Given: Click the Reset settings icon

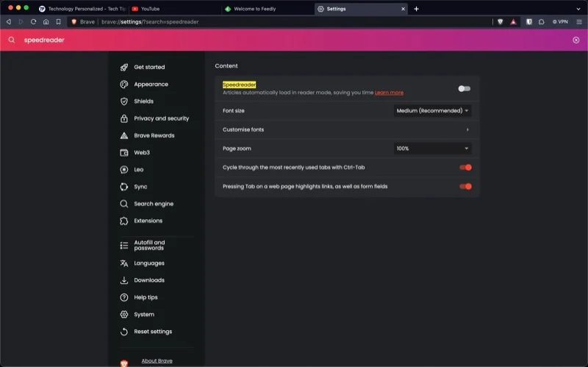Looking at the screenshot, I should click(124, 332).
